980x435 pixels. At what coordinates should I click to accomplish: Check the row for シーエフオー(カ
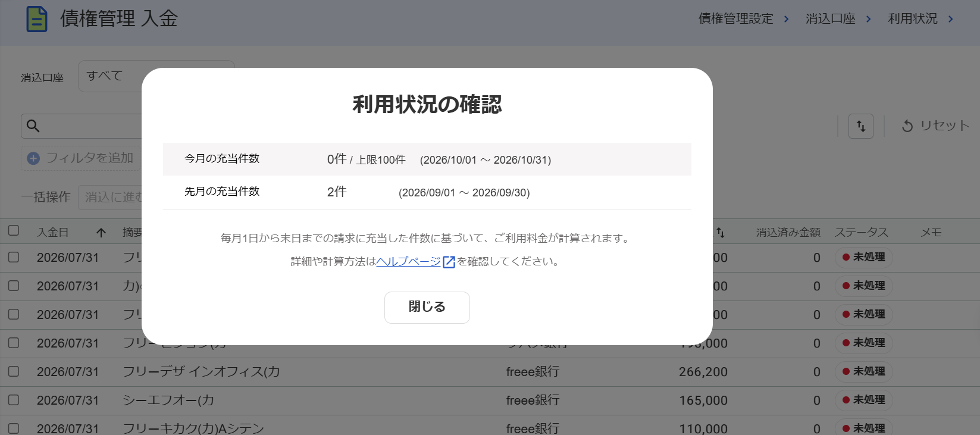click(14, 400)
